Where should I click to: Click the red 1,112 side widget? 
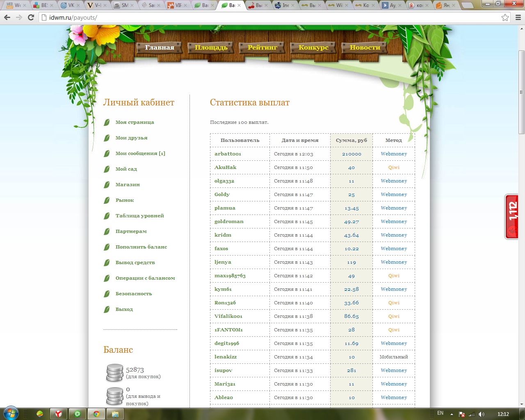click(x=511, y=217)
